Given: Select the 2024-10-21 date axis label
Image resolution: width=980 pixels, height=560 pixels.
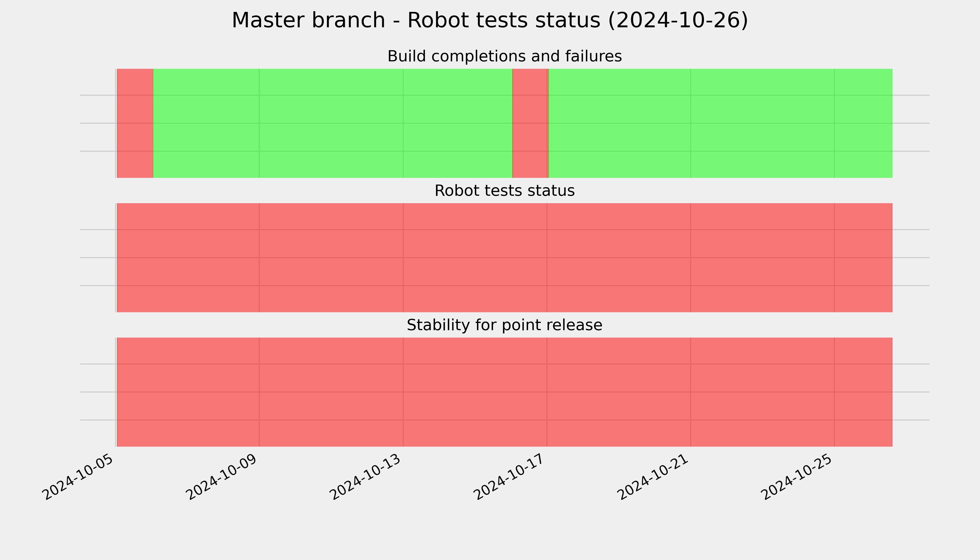Looking at the screenshot, I should point(654,477).
